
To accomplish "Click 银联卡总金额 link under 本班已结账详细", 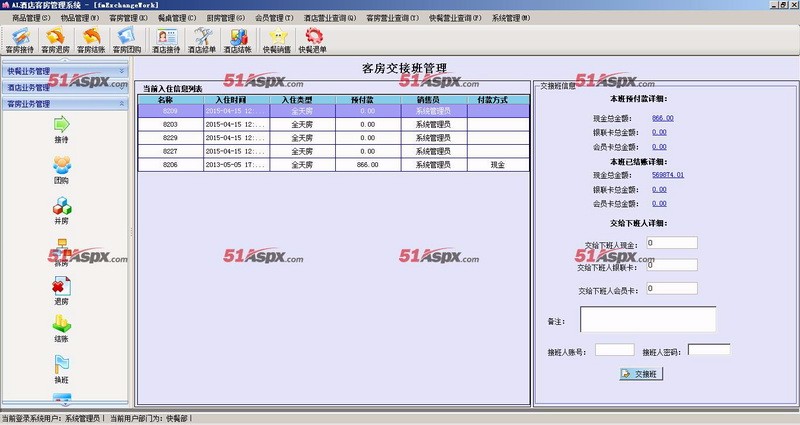I will (x=659, y=189).
